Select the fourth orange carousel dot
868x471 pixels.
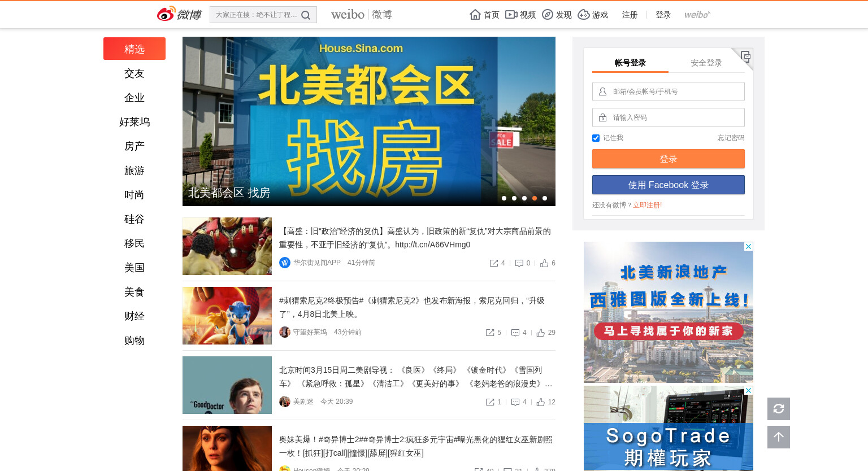pos(535,198)
